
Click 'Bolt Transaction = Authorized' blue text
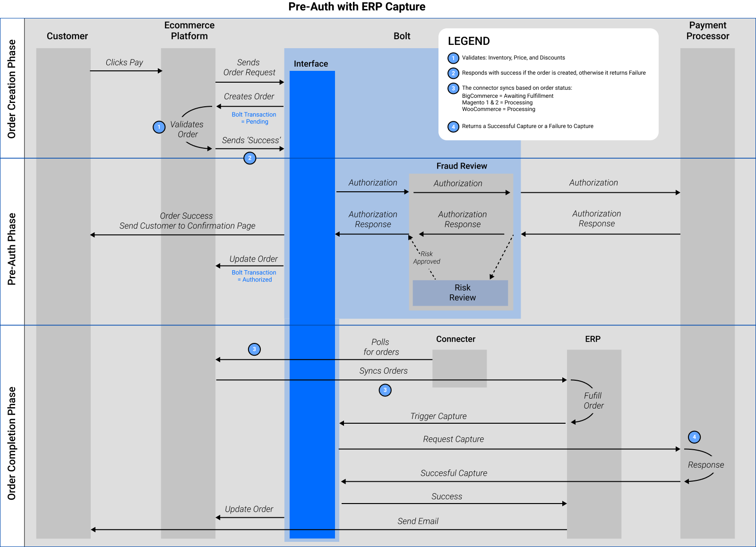pos(254,276)
